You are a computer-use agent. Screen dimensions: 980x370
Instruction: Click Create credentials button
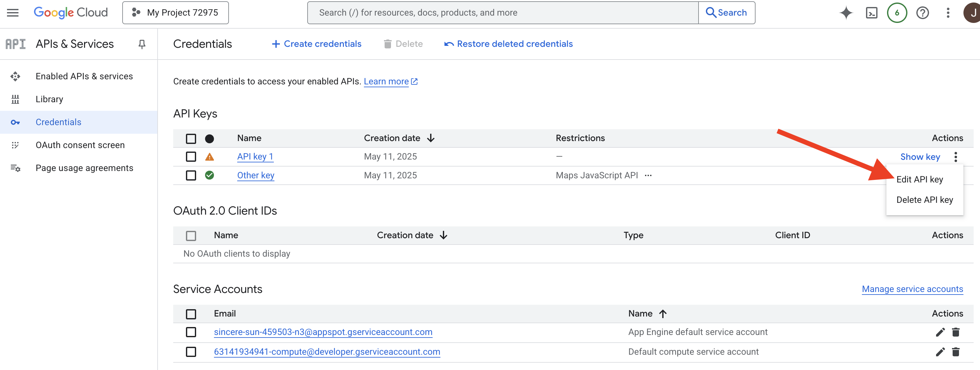click(x=316, y=44)
